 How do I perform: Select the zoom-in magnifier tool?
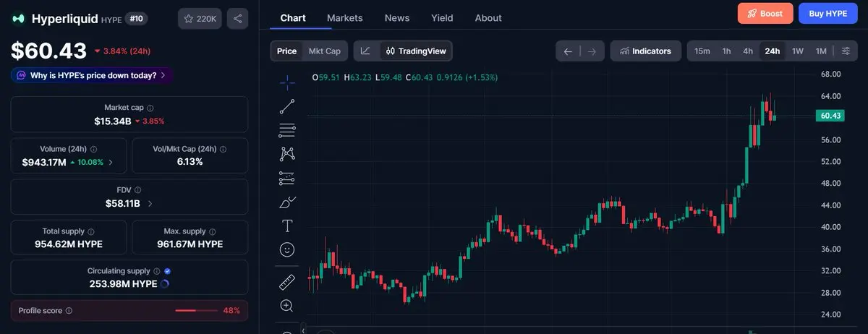click(x=287, y=306)
